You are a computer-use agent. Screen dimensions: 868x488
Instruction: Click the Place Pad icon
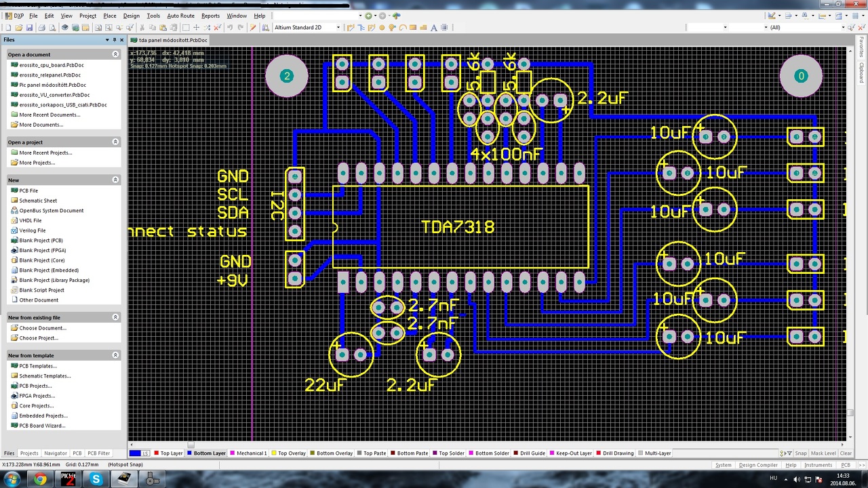[382, 27]
